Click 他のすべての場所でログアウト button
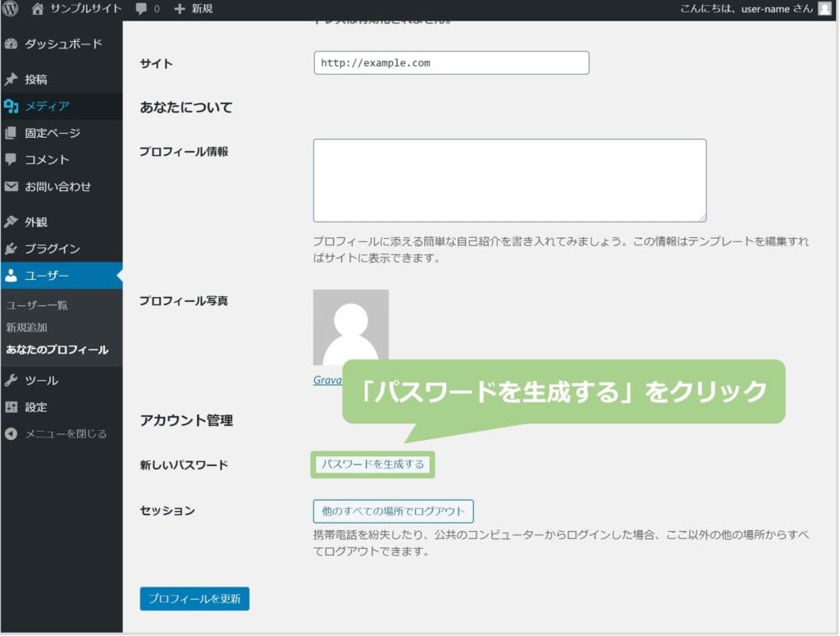Image resolution: width=840 pixels, height=636 pixels. [393, 511]
